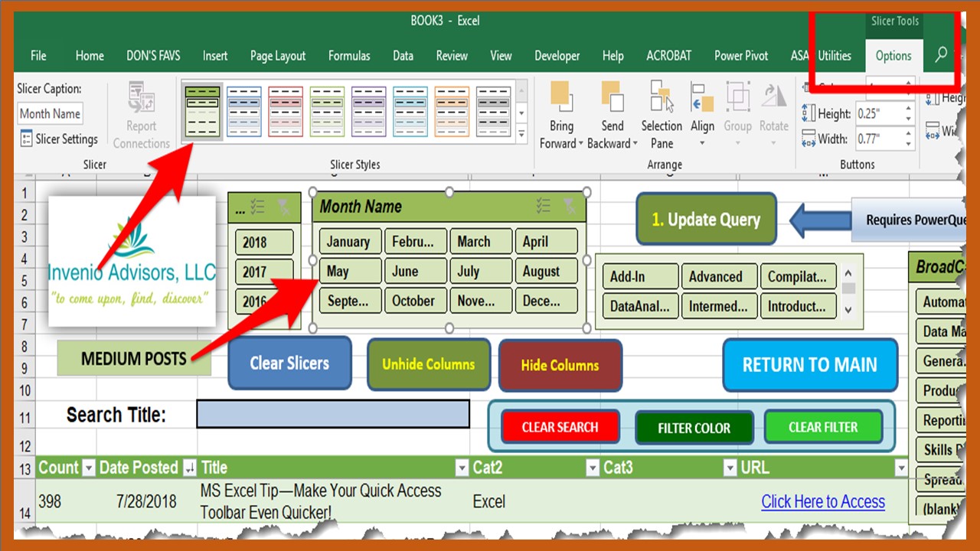Select 2017 in the year slicer
Viewport: 980px width, 551px height.
(x=264, y=272)
